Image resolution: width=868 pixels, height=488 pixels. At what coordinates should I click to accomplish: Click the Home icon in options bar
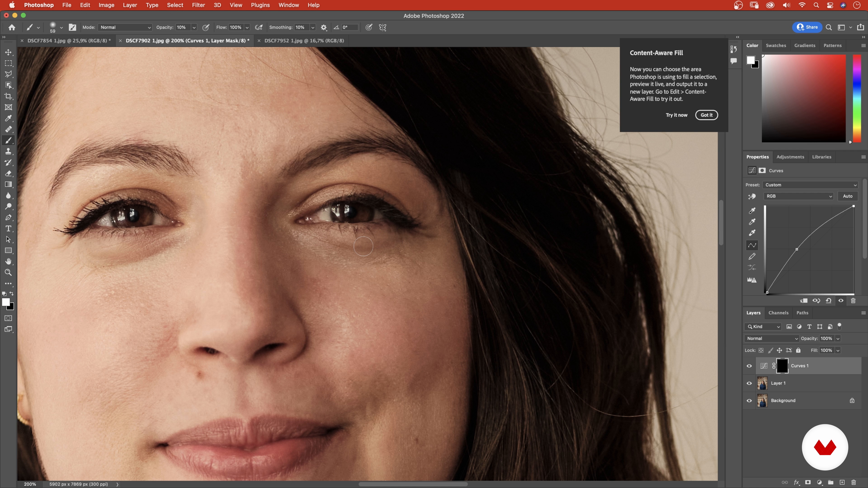coord(12,27)
